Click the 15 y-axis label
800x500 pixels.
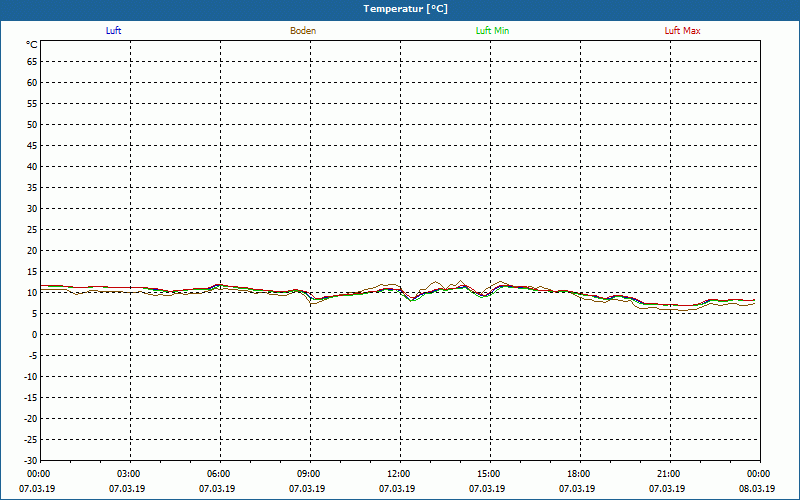(32, 272)
